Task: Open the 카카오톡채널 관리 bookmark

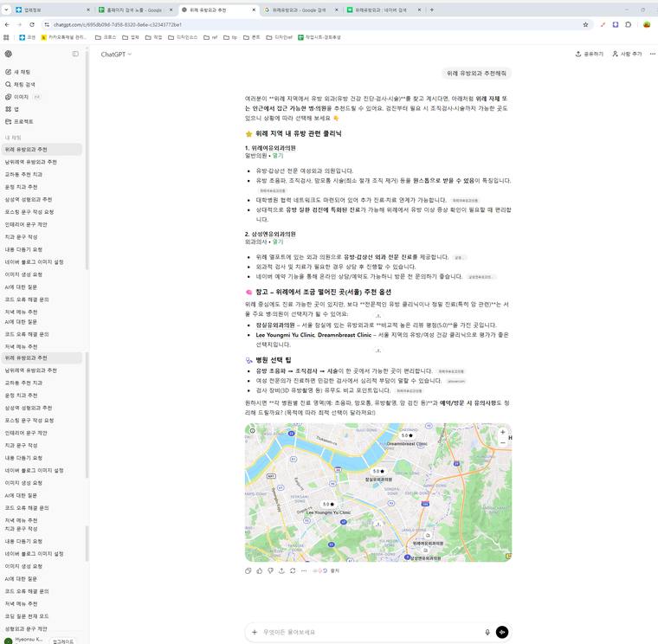Action: [x=64, y=37]
